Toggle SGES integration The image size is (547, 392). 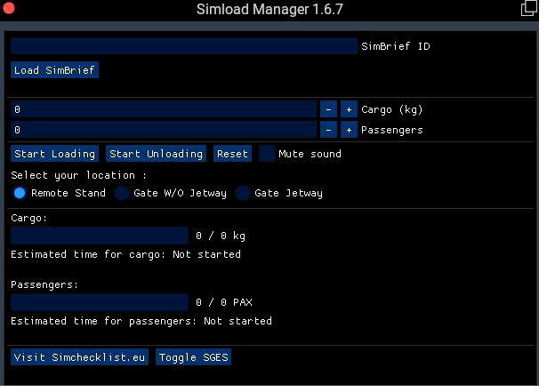(x=193, y=357)
